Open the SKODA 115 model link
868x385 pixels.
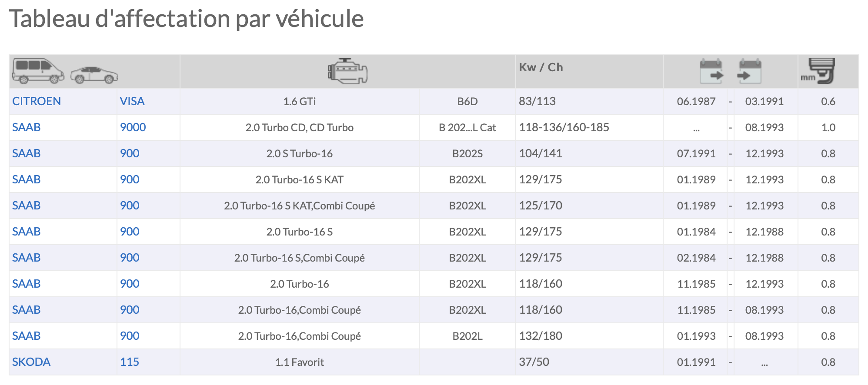click(x=130, y=362)
